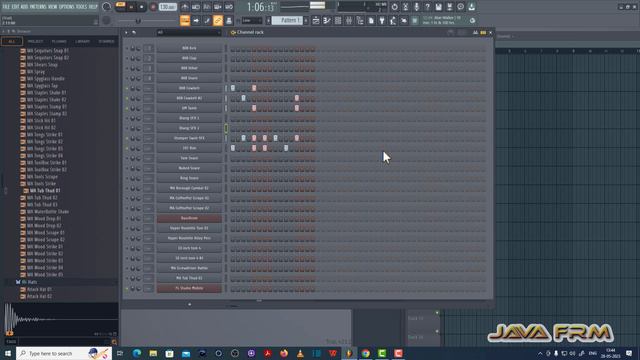
Task: Select the 808 Kick channel button
Action: pyautogui.click(x=189, y=48)
